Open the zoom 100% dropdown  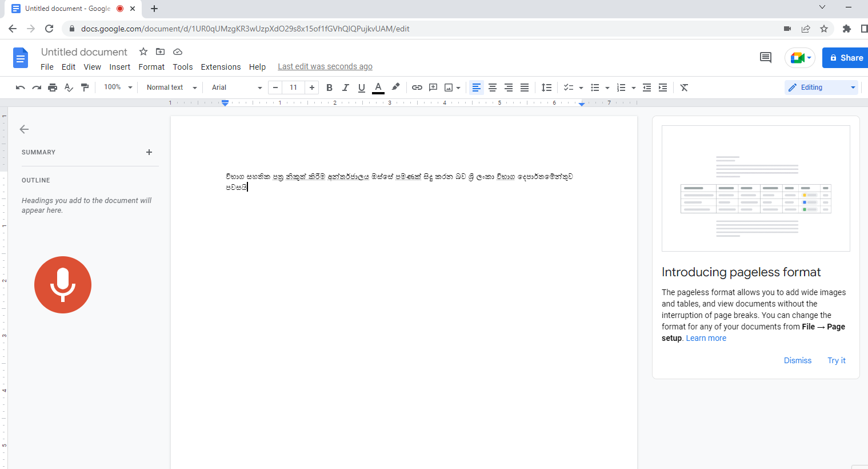(118, 88)
